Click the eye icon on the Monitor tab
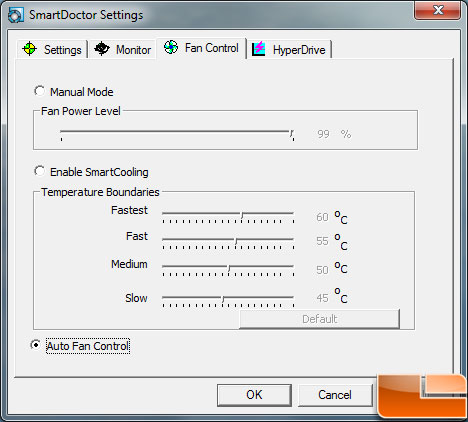 click(x=102, y=49)
